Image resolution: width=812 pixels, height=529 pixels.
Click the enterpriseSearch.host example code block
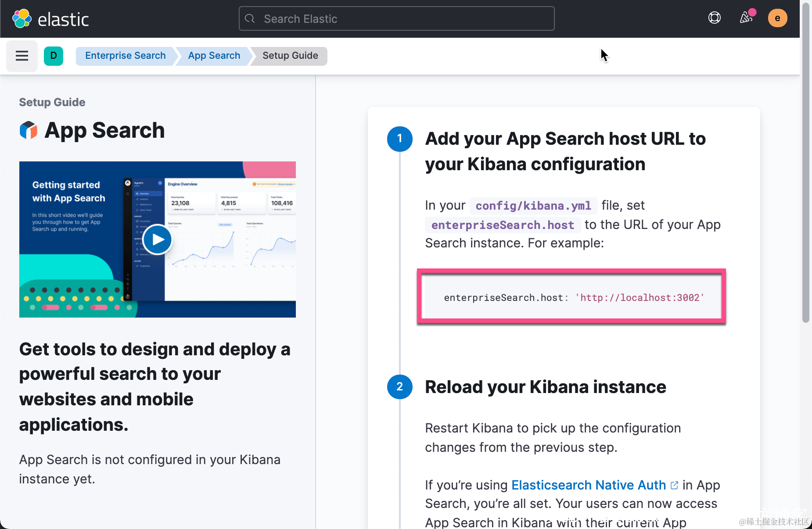tap(571, 297)
